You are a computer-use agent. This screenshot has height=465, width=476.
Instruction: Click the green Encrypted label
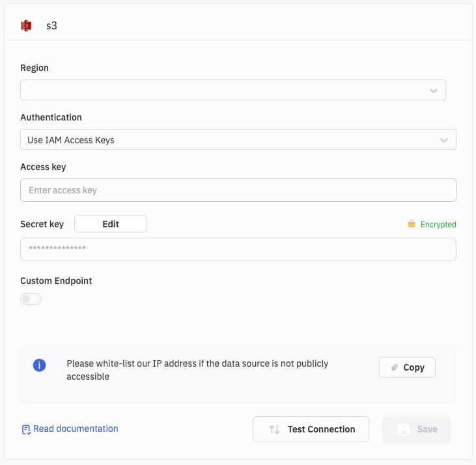coord(438,225)
